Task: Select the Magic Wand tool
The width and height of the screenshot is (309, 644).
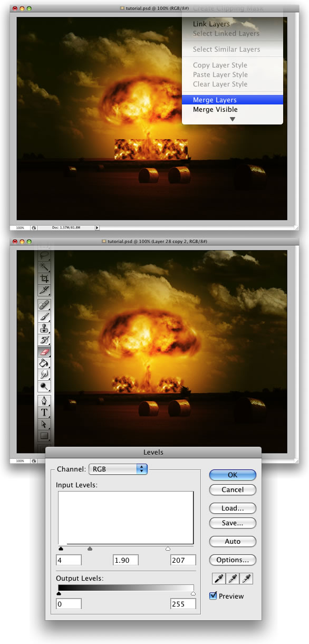Action: [45, 267]
